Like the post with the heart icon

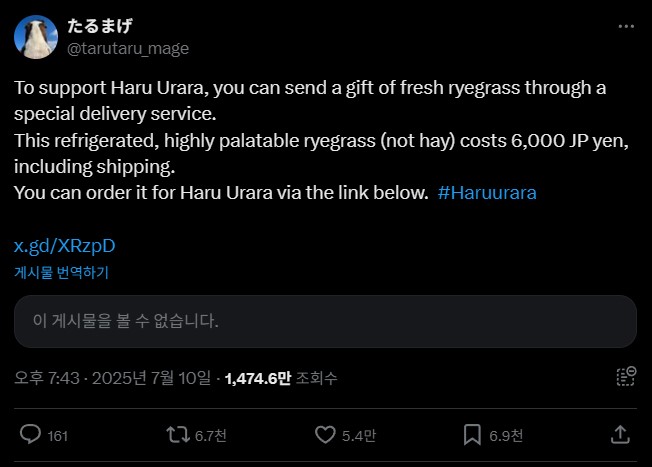(325, 435)
